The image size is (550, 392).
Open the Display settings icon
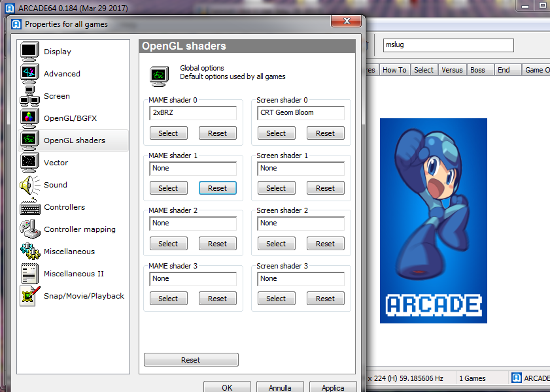pos(29,52)
